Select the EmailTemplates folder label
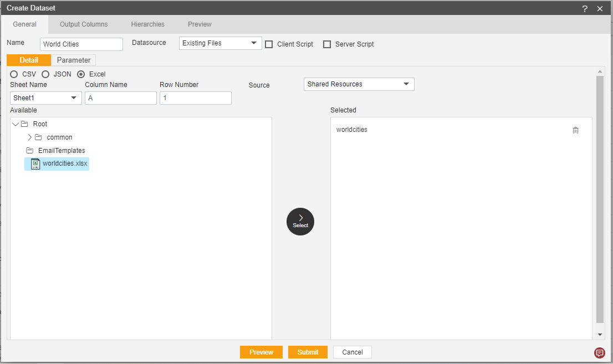 tap(62, 151)
